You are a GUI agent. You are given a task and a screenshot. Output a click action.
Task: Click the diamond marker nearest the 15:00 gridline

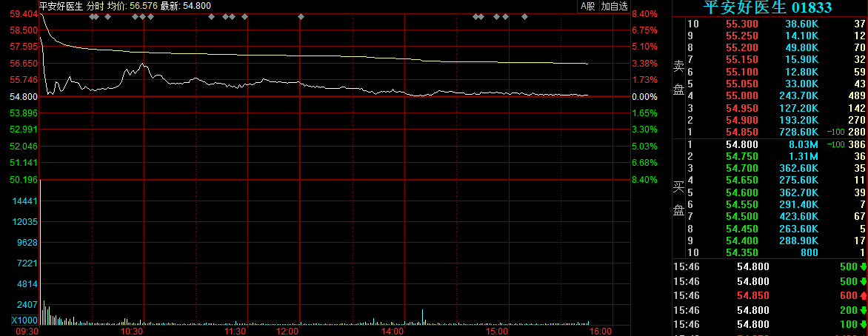(x=505, y=16)
